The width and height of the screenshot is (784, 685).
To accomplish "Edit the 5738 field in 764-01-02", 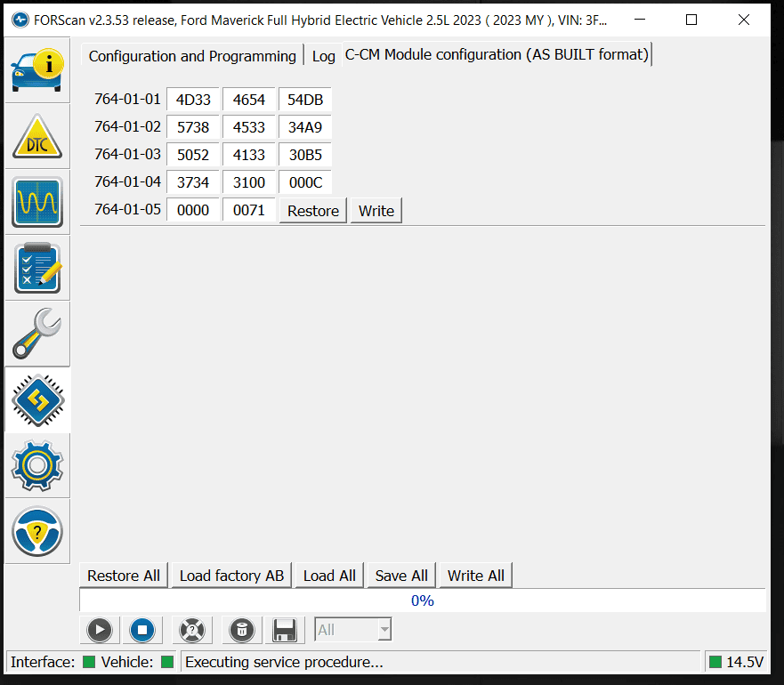I will tap(193, 127).
